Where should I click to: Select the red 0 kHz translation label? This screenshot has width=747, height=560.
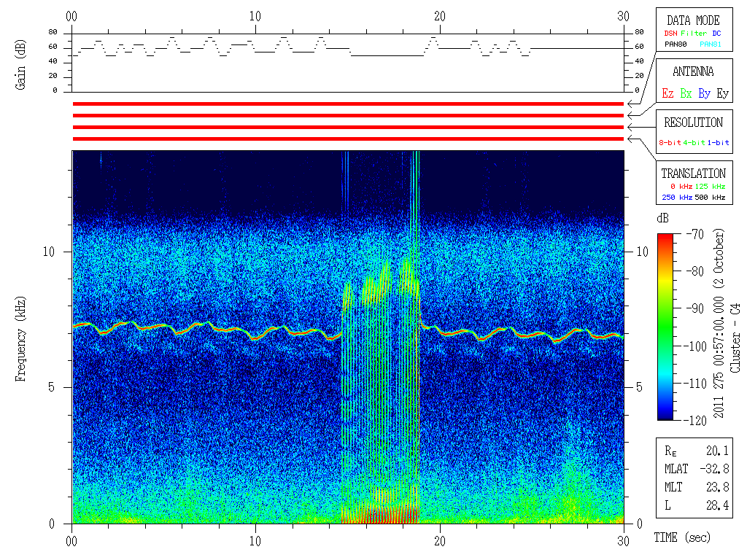pos(681,186)
